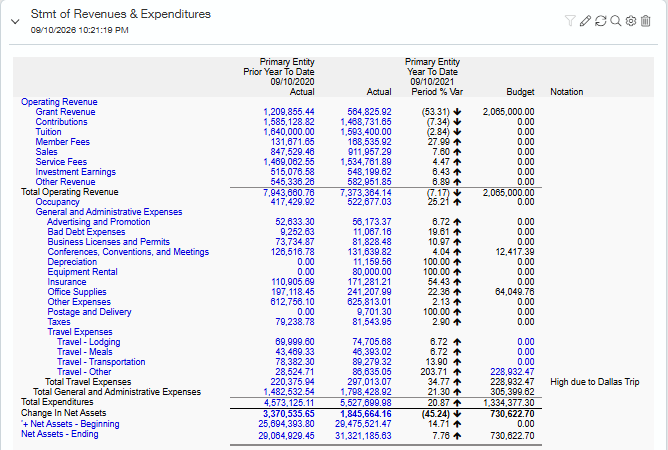The height and width of the screenshot is (450, 668).
Task: Open report settings gear icon
Action: click(x=631, y=20)
